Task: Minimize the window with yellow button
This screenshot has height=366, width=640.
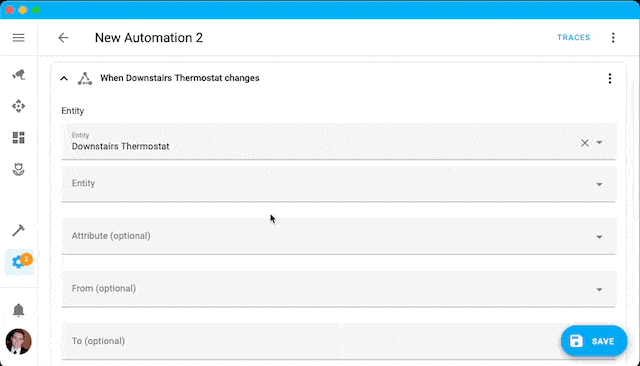Action: pyautogui.click(x=23, y=10)
